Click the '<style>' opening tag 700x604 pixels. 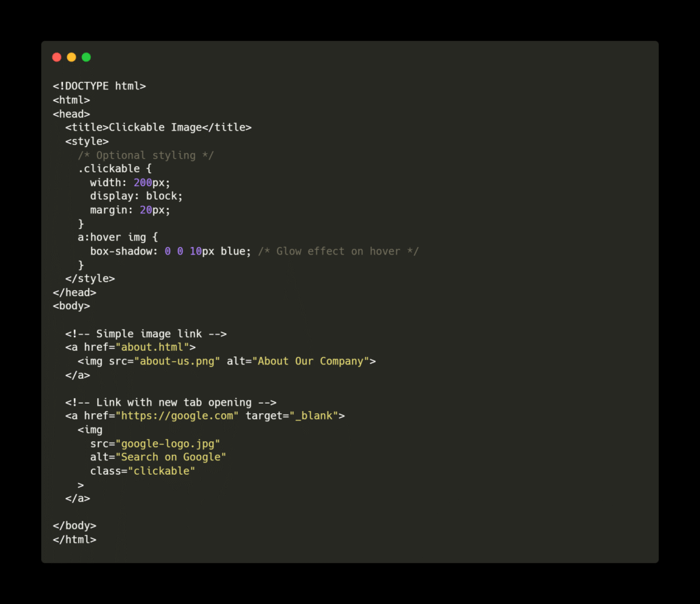(x=87, y=141)
